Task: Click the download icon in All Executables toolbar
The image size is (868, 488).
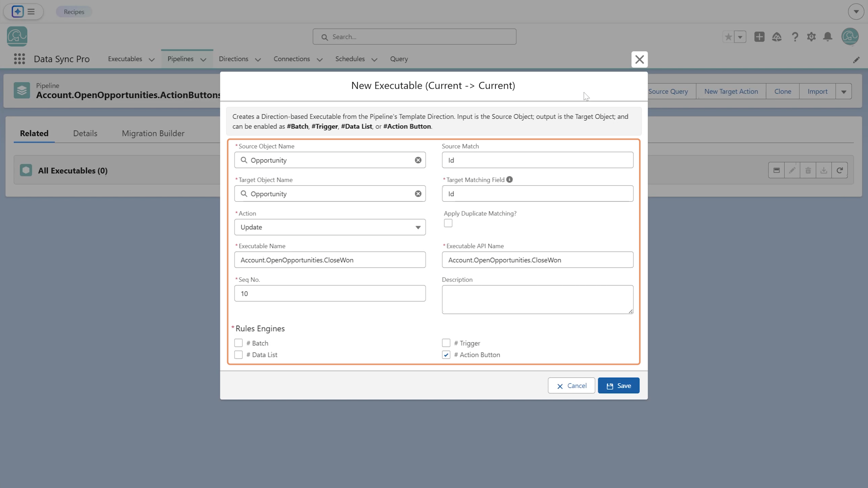Action: [824, 170]
